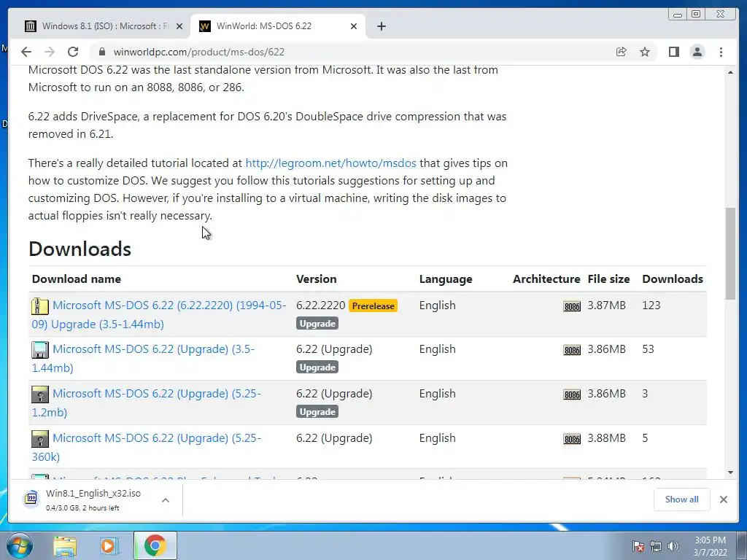Click the 5.25 disk icon of the 1.2mb download

[x=40, y=394]
